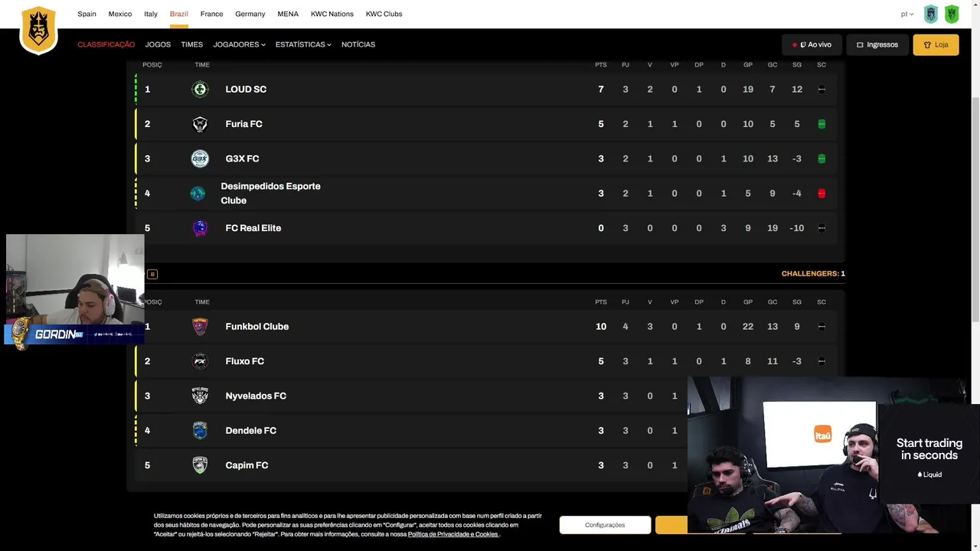Click the first team badge in header
This screenshot has height=551, width=980.
(x=931, y=14)
